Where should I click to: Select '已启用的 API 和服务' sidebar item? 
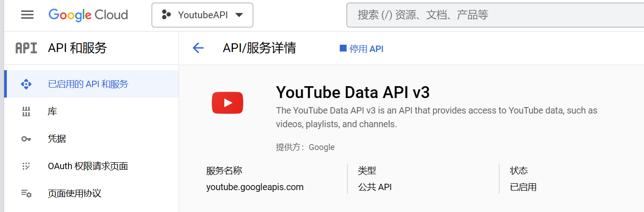91,84
